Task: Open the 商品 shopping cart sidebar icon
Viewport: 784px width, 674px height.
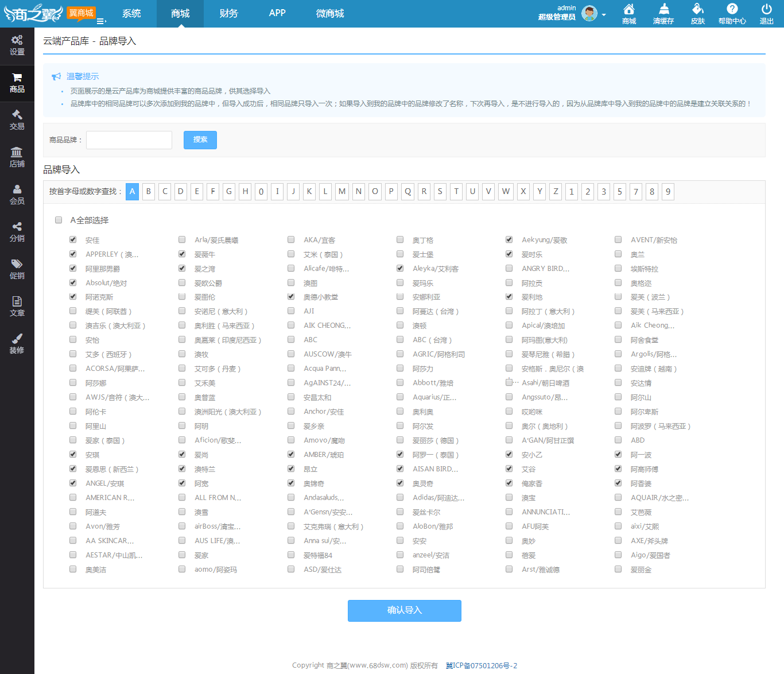Action: point(17,78)
